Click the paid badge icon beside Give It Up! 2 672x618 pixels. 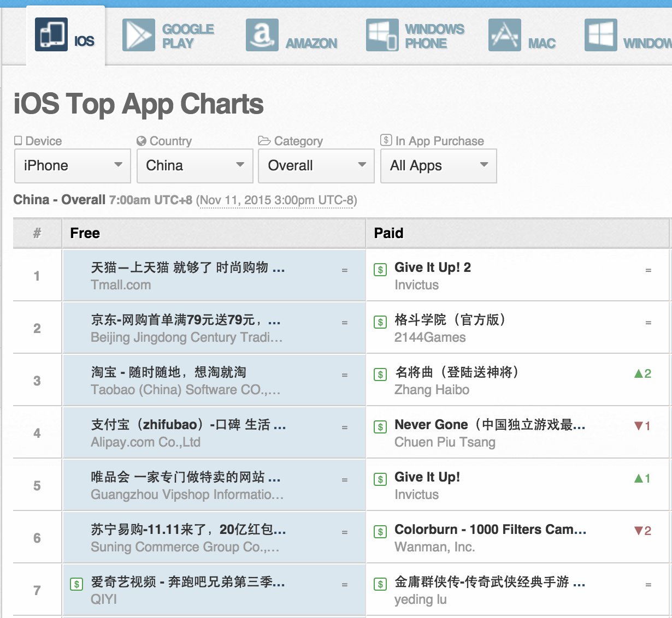(x=380, y=270)
